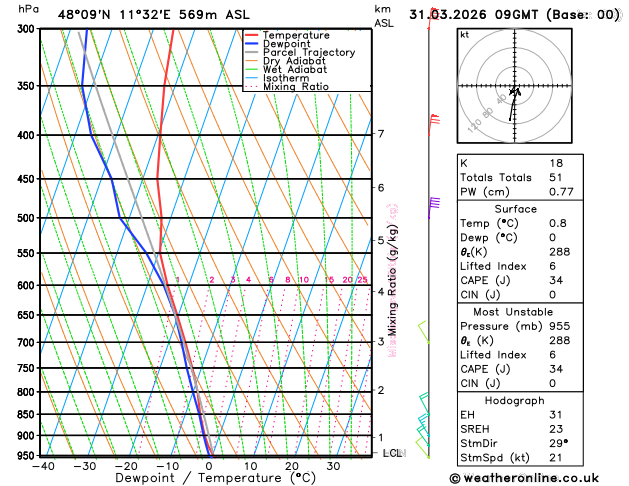629x486 pixels.
Task: Click the Hodograph section heading
Action: 514,401
